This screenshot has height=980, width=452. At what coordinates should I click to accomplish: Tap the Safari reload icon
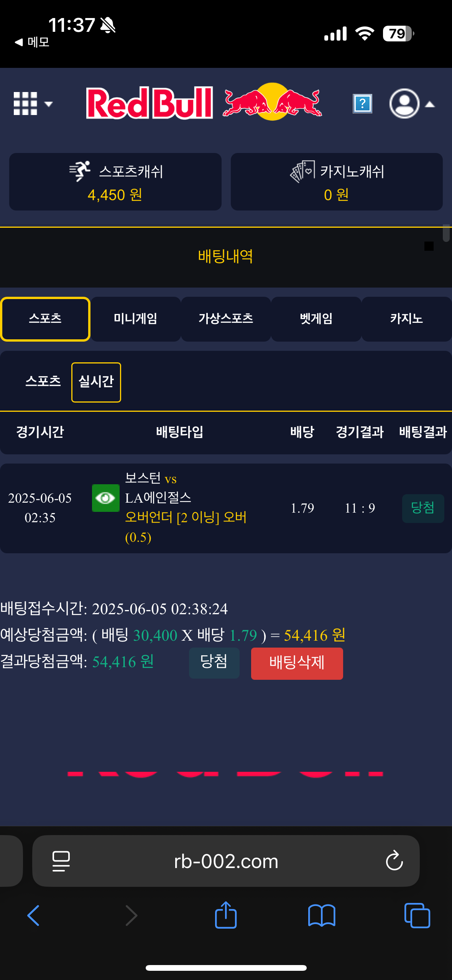(x=394, y=861)
